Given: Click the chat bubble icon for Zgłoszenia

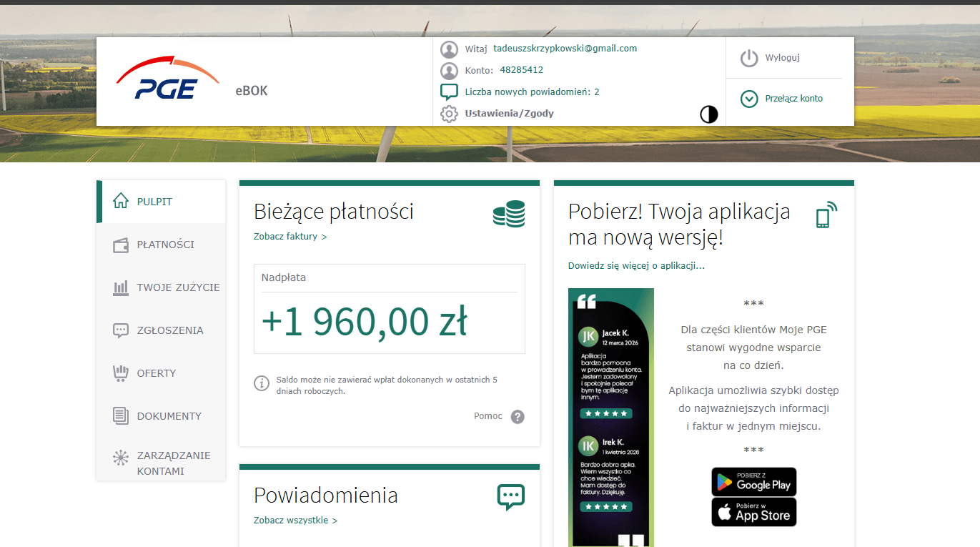Looking at the screenshot, I should point(121,330).
